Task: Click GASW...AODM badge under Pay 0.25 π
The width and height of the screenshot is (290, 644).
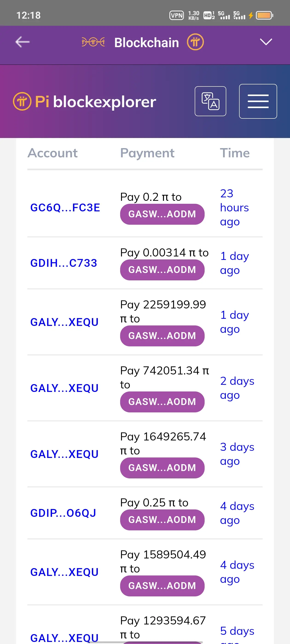Action: pos(162,520)
